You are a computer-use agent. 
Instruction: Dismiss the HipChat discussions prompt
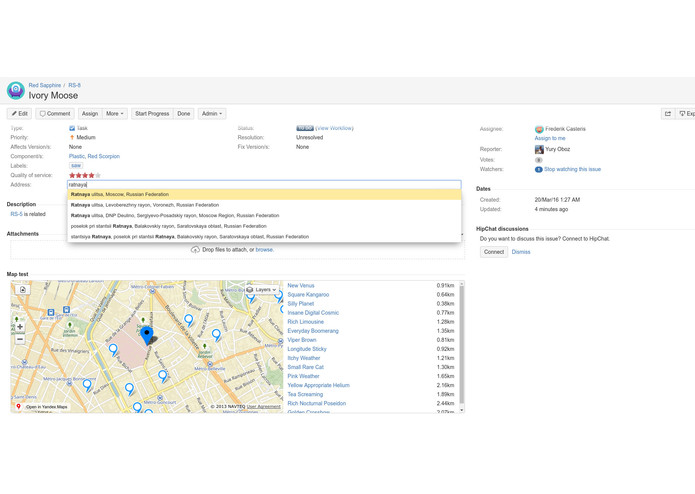click(521, 252)
